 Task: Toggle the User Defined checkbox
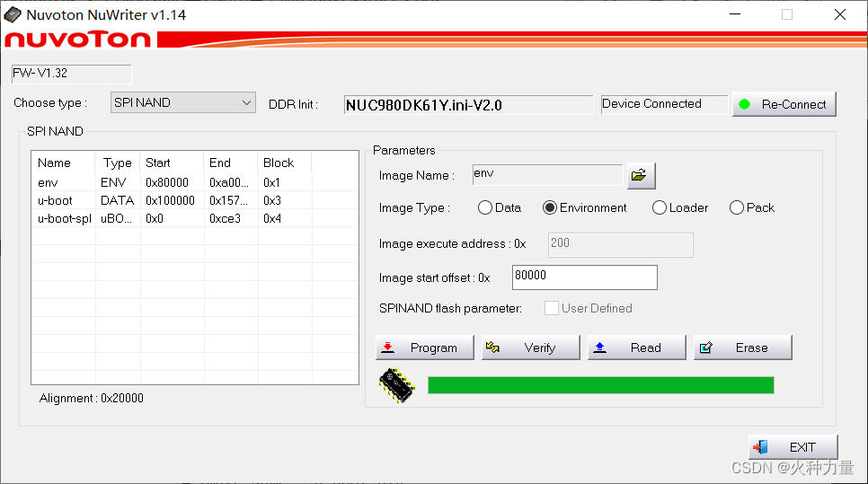(552, 308)
